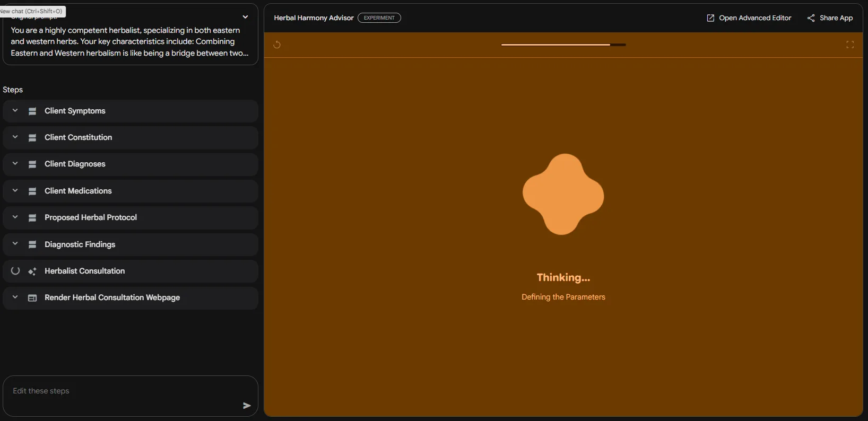Click the loading spinner on Herbalist Consultation
This screenshot has width=868, height=421.
15,271
